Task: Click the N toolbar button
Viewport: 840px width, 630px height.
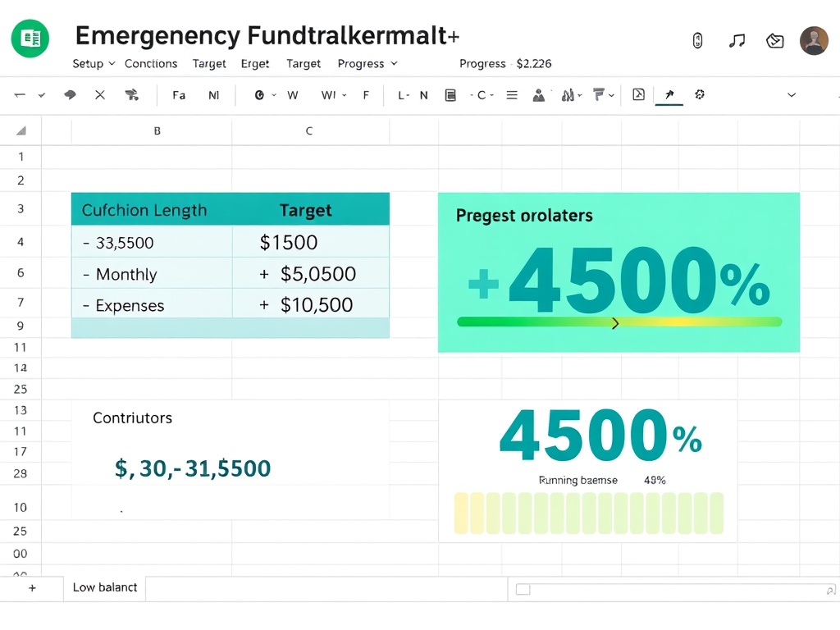Action: click(x=424, y=95)
